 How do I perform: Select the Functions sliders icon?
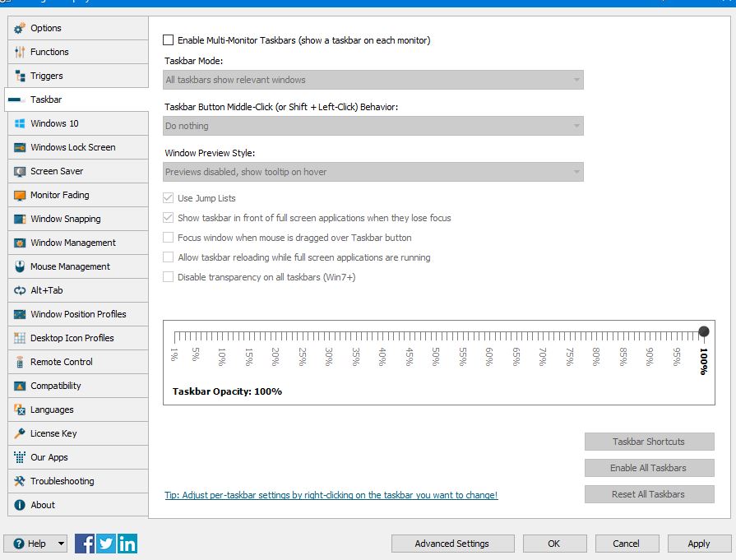(20, 53)
